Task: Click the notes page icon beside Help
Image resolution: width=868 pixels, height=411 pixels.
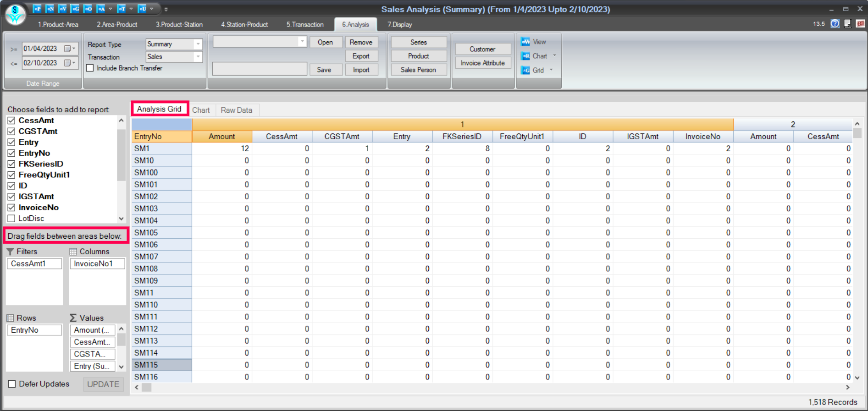Action: click(848, 24)
